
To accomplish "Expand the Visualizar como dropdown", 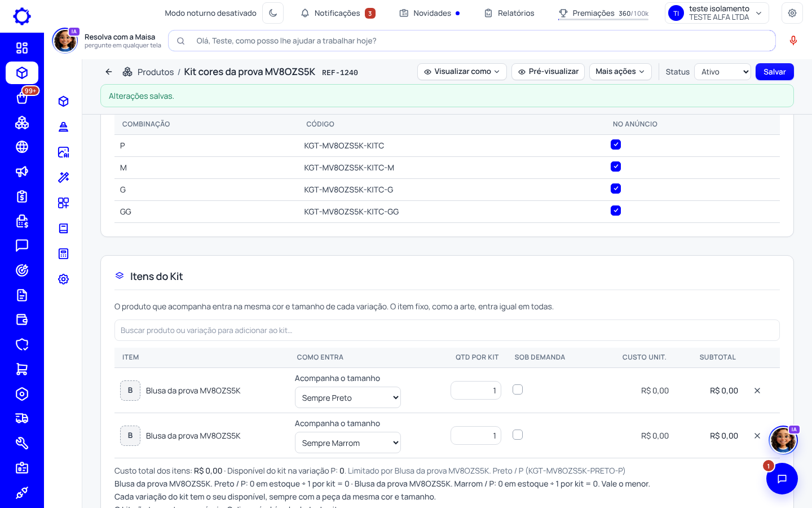I will coord(462,72).
